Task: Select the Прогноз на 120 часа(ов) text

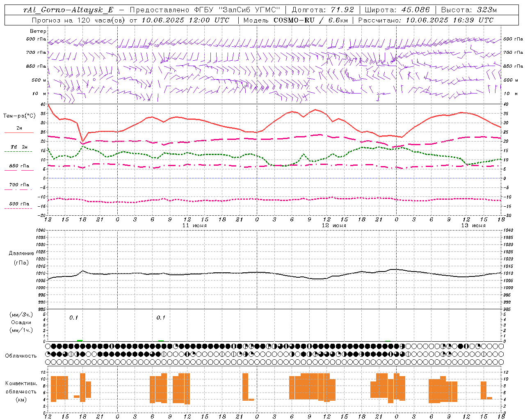Action: tap(79, 20)
